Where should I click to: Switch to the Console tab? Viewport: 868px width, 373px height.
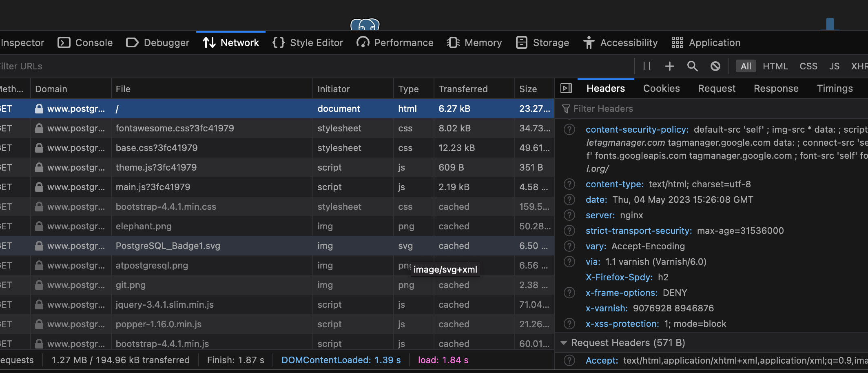85,43
